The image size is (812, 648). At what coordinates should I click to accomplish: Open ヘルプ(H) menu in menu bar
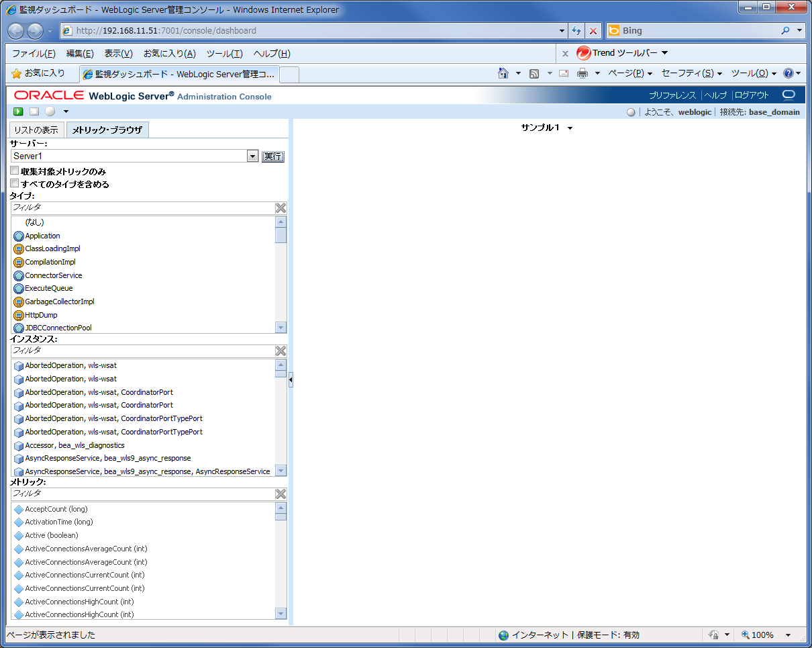pyautogui.click(x=272, y=54)
